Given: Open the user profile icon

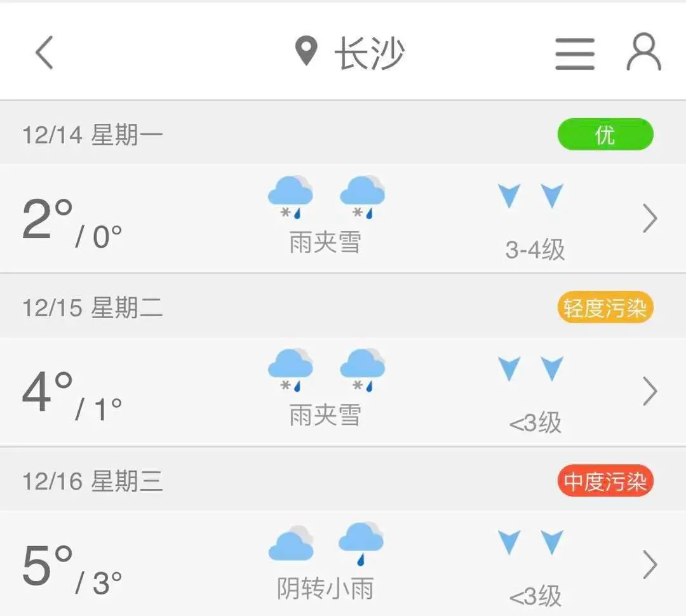Looking at the screenshot, I should click(x=643, y=52).
